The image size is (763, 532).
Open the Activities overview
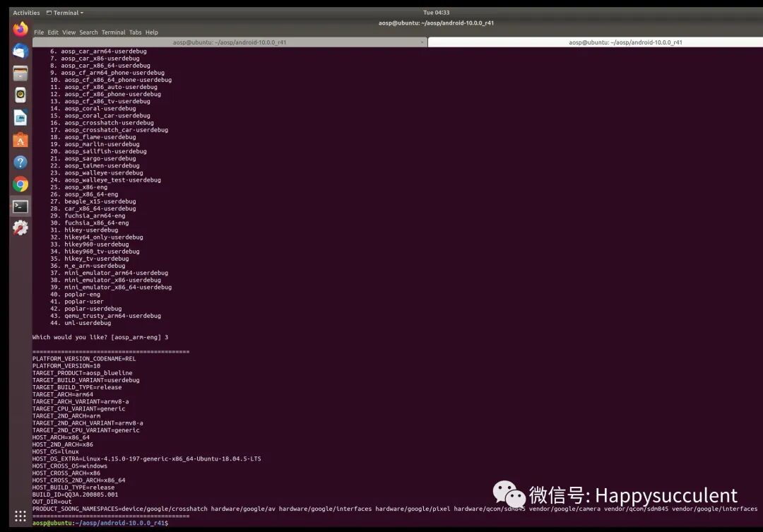(x=26, y=13)
